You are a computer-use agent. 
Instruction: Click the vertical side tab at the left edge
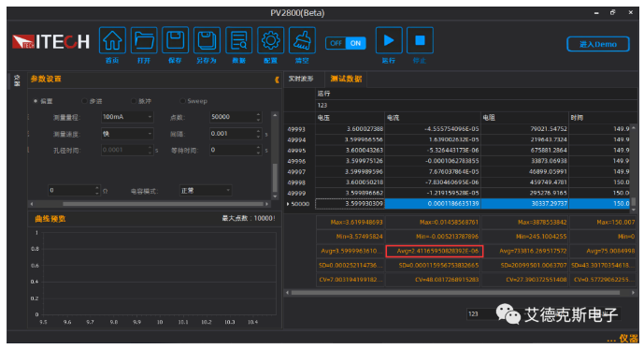tap(17, 80)
